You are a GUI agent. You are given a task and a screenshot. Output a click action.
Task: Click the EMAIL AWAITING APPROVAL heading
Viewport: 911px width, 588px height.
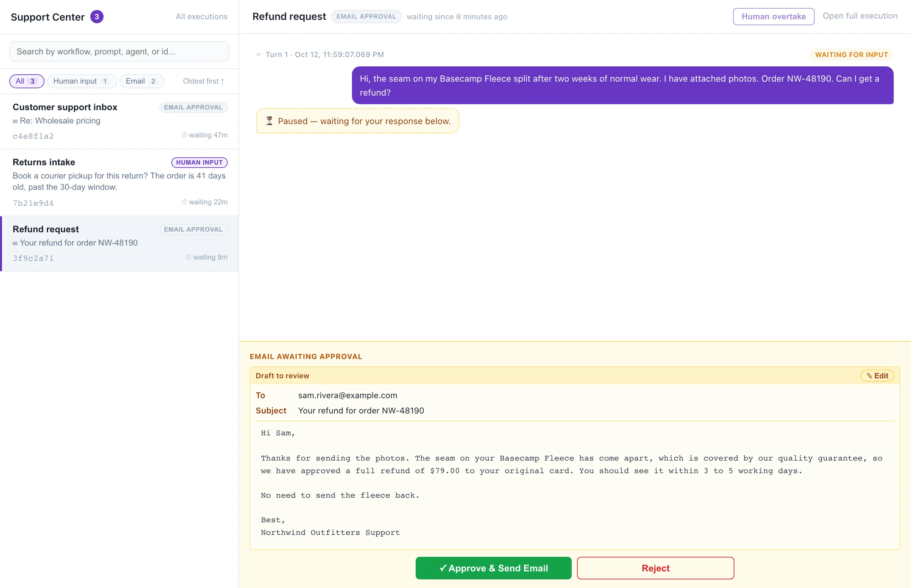point(305,357)
